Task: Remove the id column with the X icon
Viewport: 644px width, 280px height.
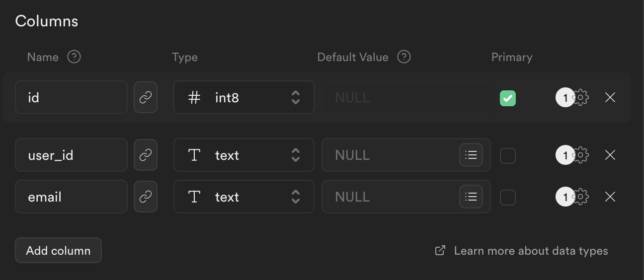Action: 610,98
